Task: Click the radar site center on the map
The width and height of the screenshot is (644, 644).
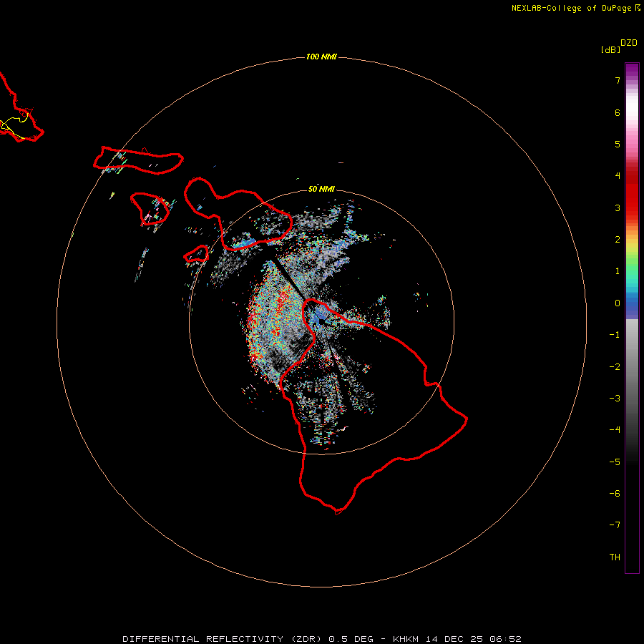Action: tap(321, 321)
